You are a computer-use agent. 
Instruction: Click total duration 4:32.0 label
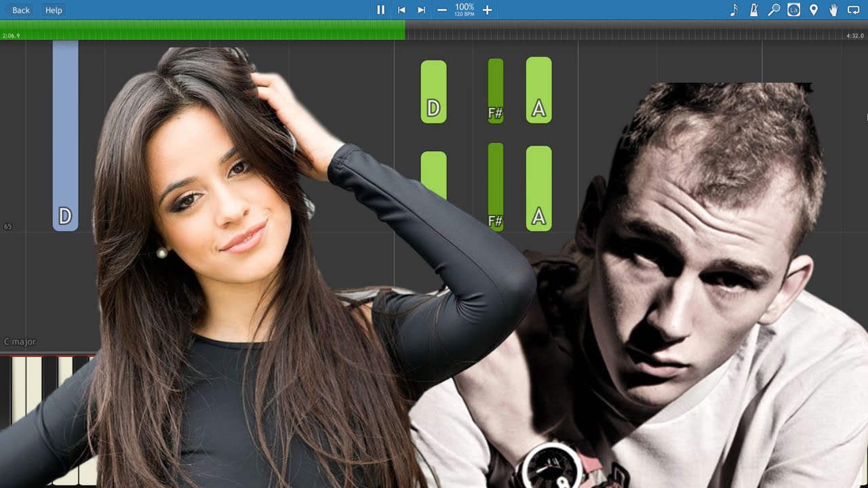(854, 35)
